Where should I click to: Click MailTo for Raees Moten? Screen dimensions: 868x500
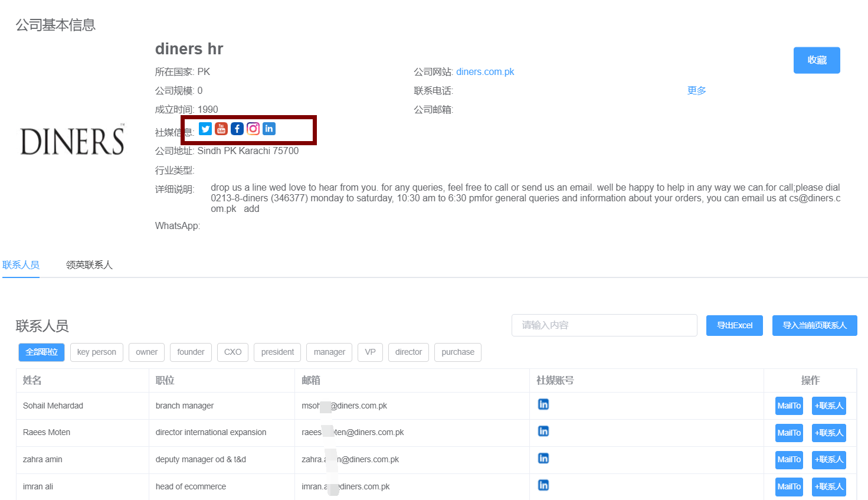(x=789, y=433)
